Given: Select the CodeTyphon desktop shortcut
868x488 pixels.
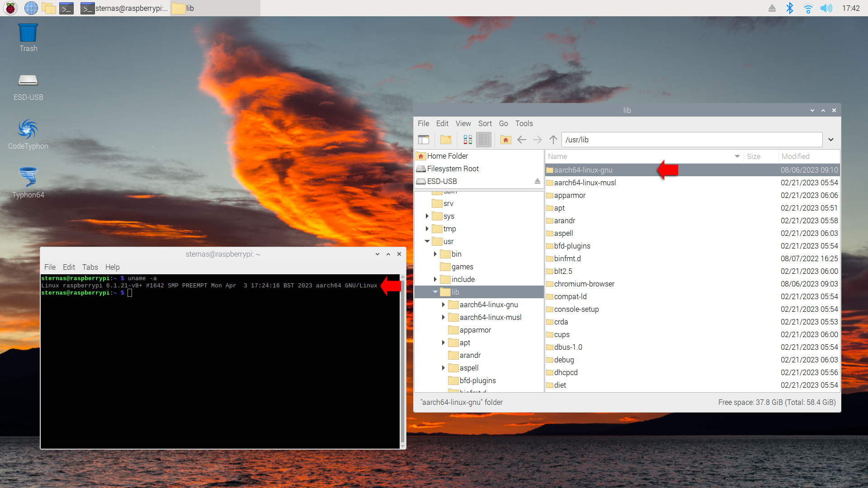Looking at the screenshot, I should (28, 134).
